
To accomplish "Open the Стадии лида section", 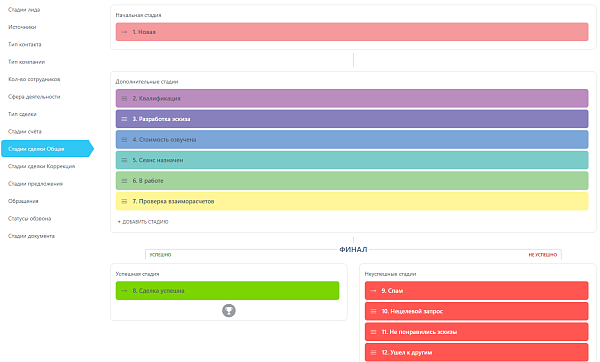I will (24, 10).
